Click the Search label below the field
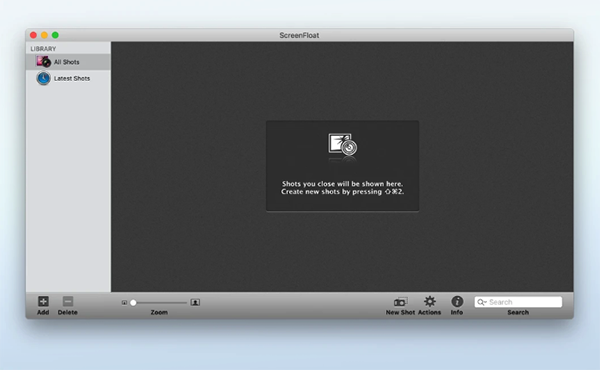600x370 pixels. click(x=518, y=312)
